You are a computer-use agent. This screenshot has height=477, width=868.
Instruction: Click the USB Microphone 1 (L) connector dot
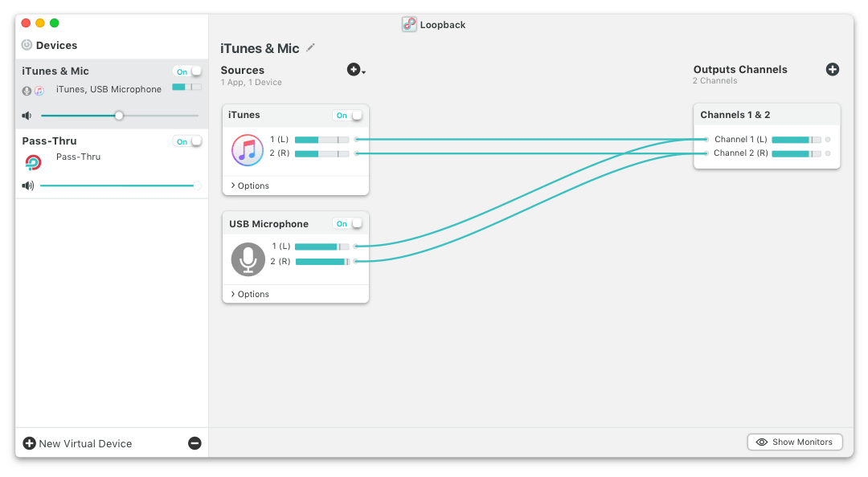pos(356,247)
